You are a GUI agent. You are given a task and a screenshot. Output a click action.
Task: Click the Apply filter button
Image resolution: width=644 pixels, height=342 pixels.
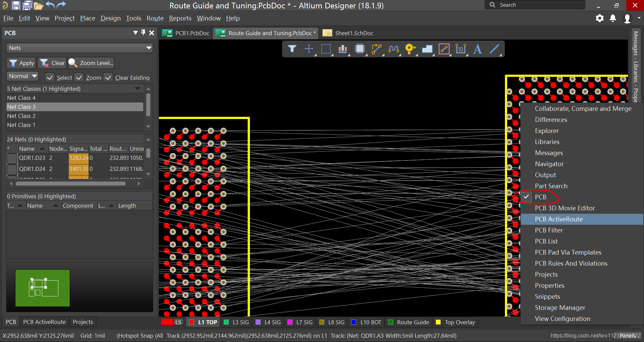tap(21, 63)
